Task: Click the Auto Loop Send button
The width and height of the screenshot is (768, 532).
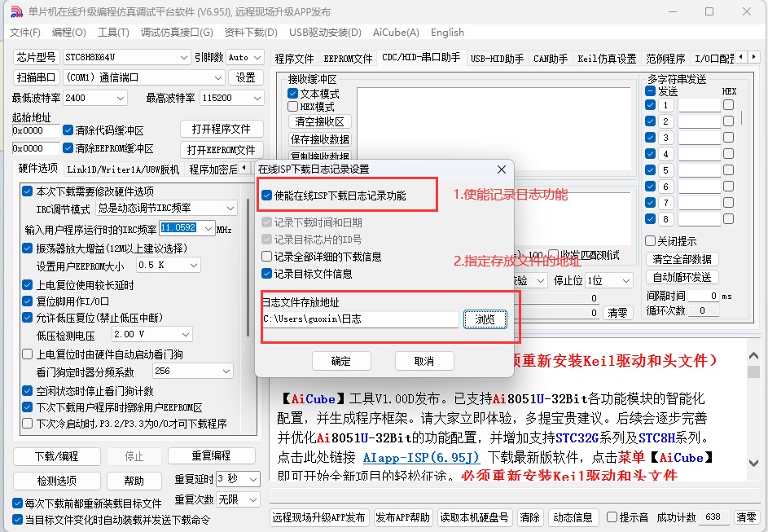Action: [x=682, y=277]
